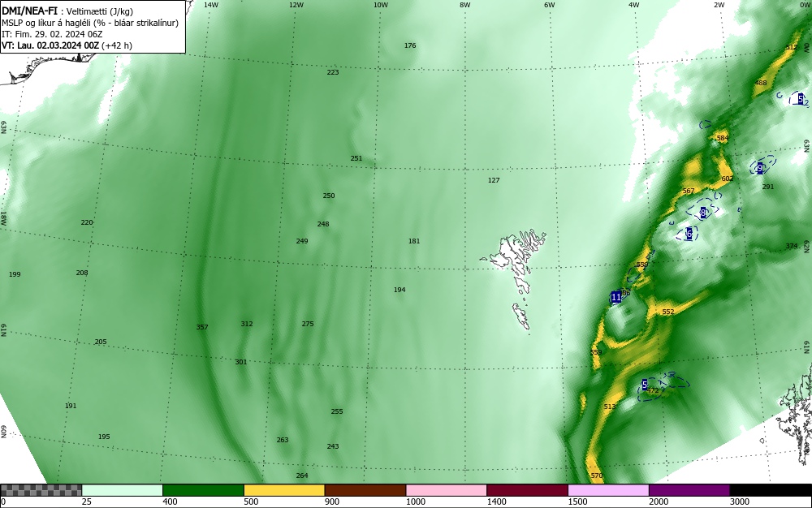812x508 pixels.
Task: Click the map value 264
Action: tap(302, 476)
